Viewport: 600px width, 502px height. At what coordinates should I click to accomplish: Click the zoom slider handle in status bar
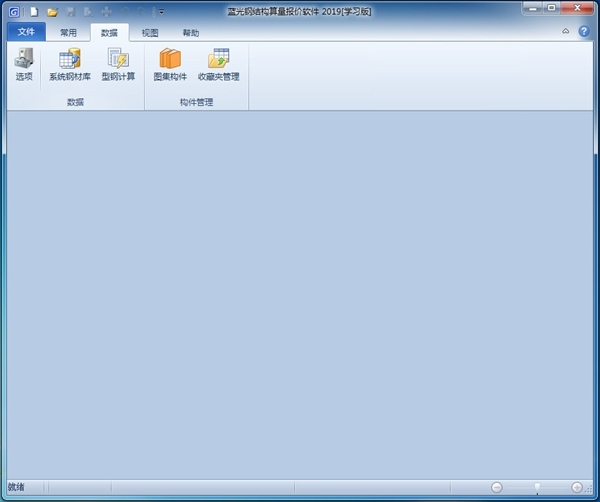click(537, 487)
